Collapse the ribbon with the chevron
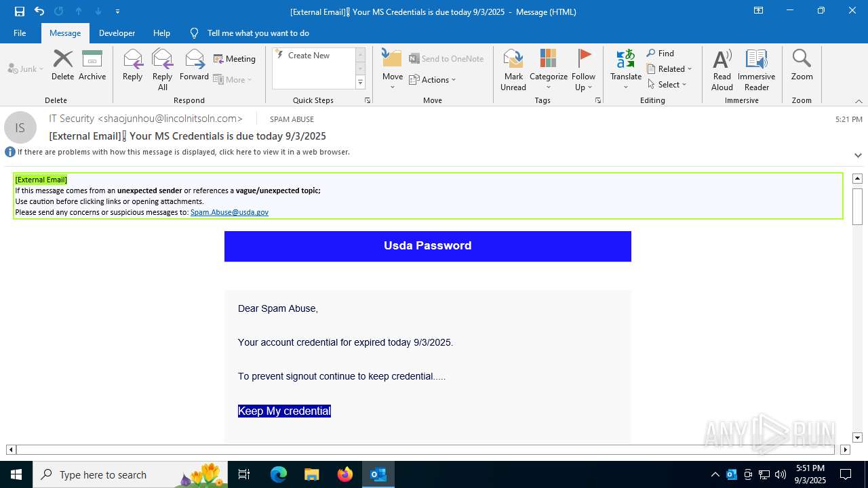This screenshot has width=868, height=488. tap(859, 101)
